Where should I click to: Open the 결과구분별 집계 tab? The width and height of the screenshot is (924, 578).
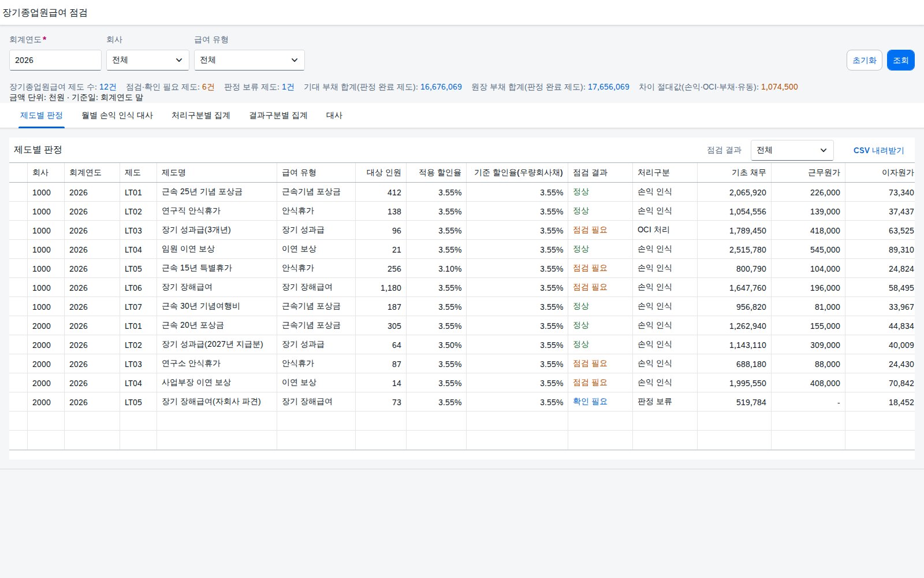click(x=278, y=116)
